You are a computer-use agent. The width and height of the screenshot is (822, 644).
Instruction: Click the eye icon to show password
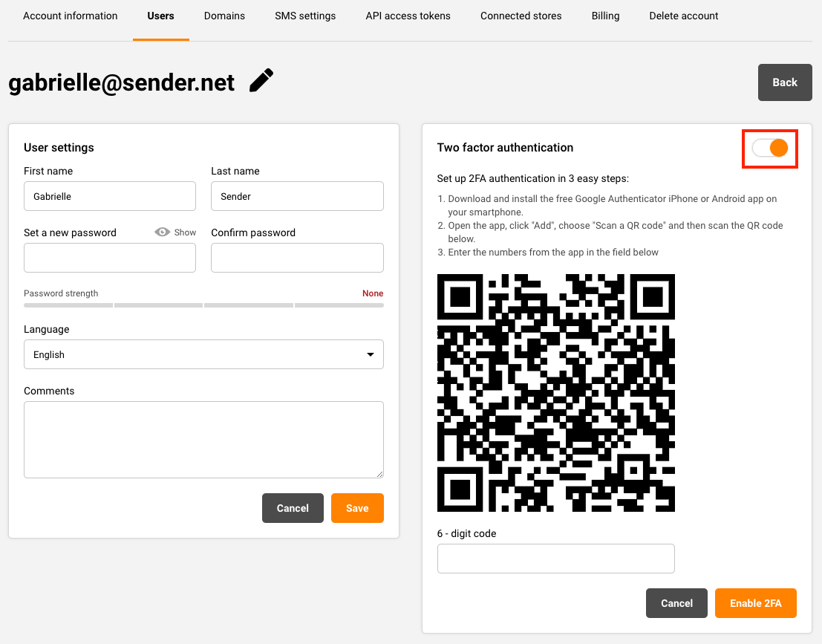pyautogui.click(x=162, y=232)
